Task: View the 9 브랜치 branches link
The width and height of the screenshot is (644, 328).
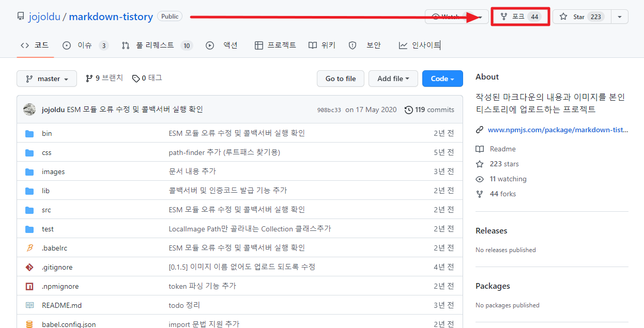Action: point(104,78)
